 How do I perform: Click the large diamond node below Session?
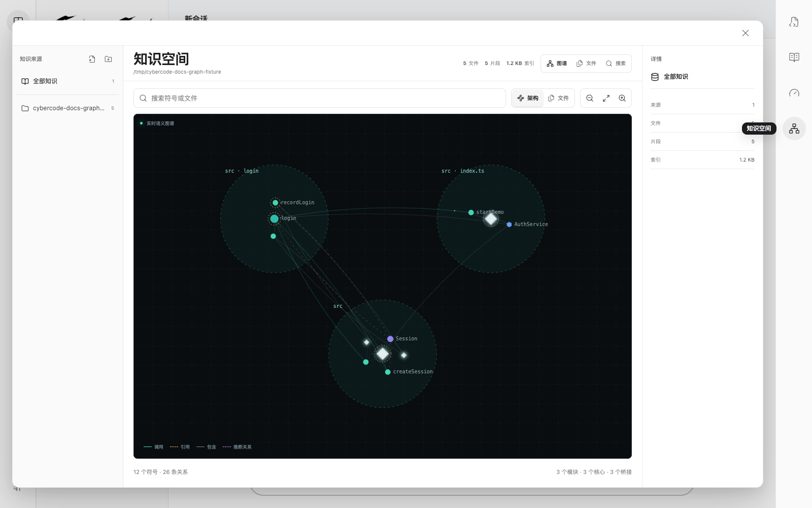tap(383, 354)
